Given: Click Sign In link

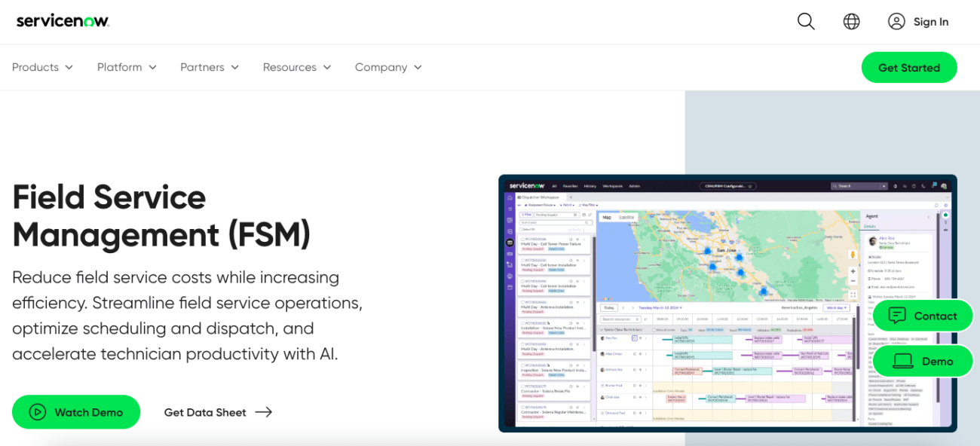Looking at the screenshot, I should point(918,22).
